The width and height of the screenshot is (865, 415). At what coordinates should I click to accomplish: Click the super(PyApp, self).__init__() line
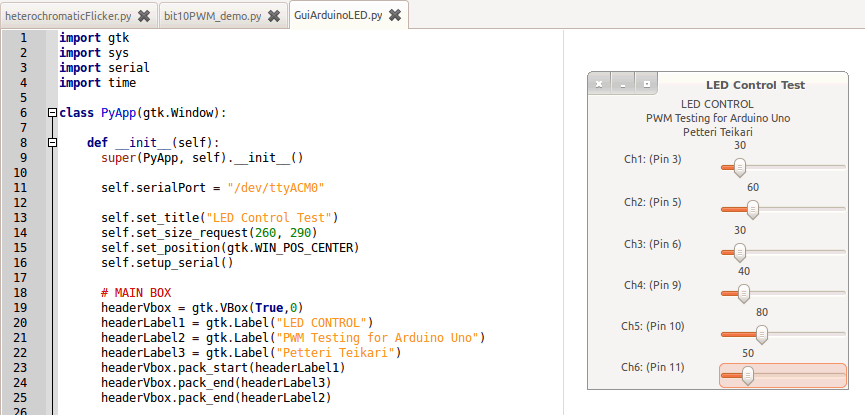[202, 158]
